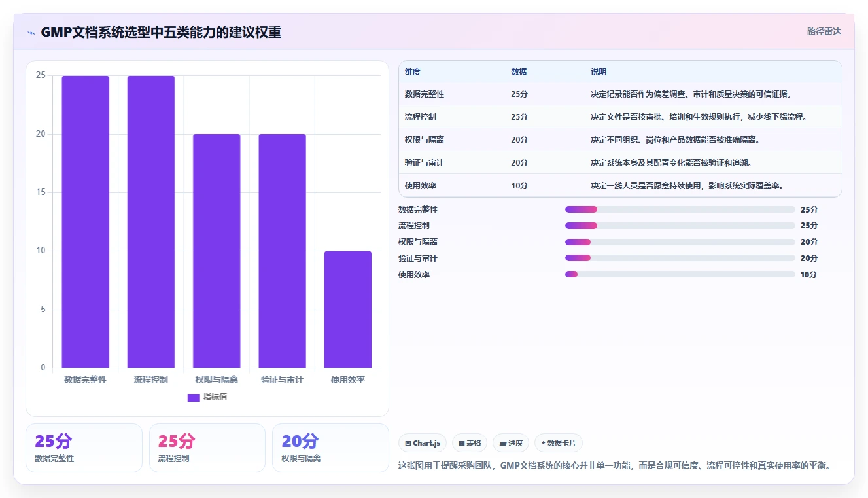Click the 流程控制 bar in chart
This screenshot has height=498, width=868.
151,222
